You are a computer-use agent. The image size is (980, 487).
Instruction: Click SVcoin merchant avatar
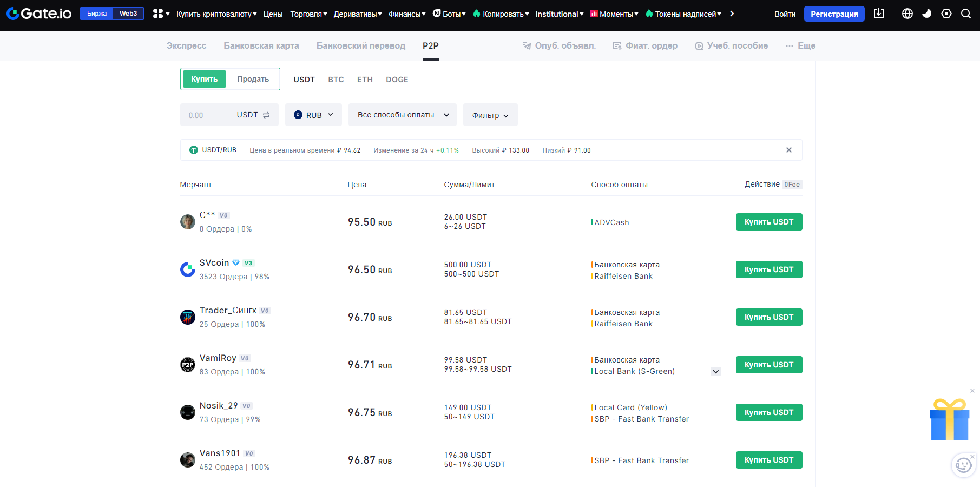(188, 269)
